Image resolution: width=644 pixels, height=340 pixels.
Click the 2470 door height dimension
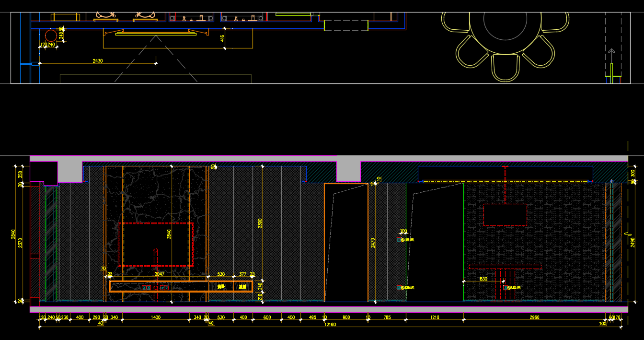(373, 243)
